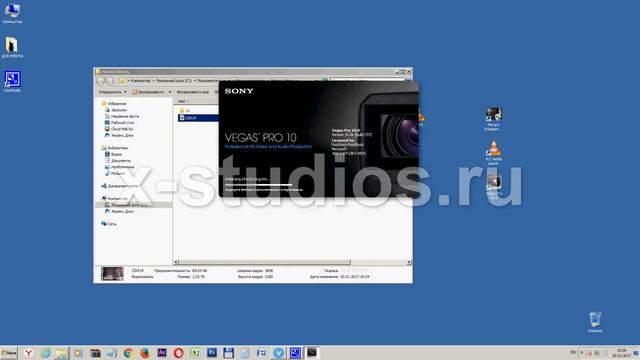Screen dimensions: 640x360
Task: Click the Воспроизвести toolbar button
Action: 148,92
